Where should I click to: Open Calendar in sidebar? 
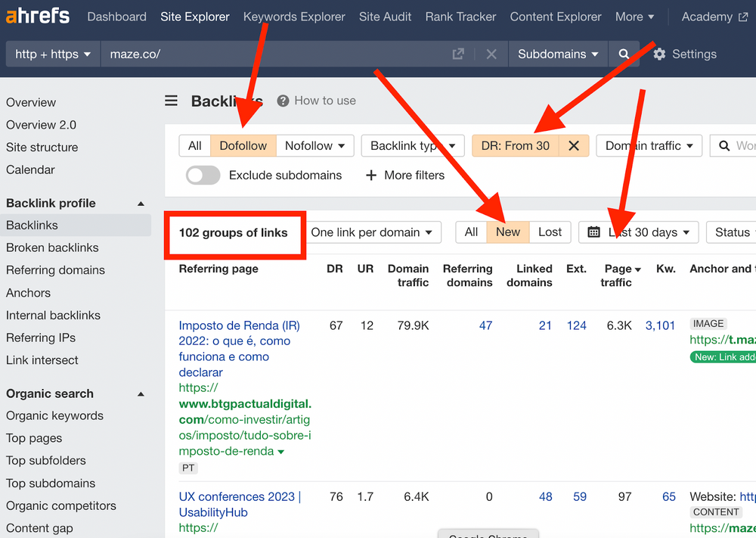click(x=30, y=169)
